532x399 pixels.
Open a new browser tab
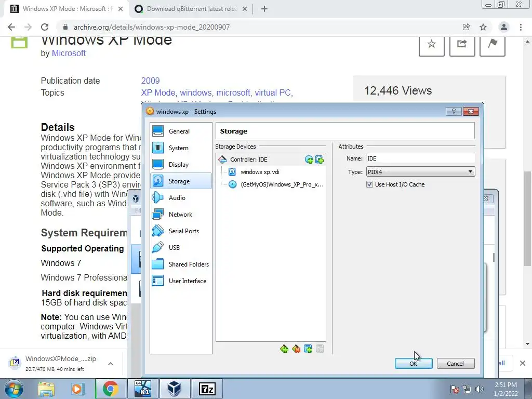[x=264, y=9]
